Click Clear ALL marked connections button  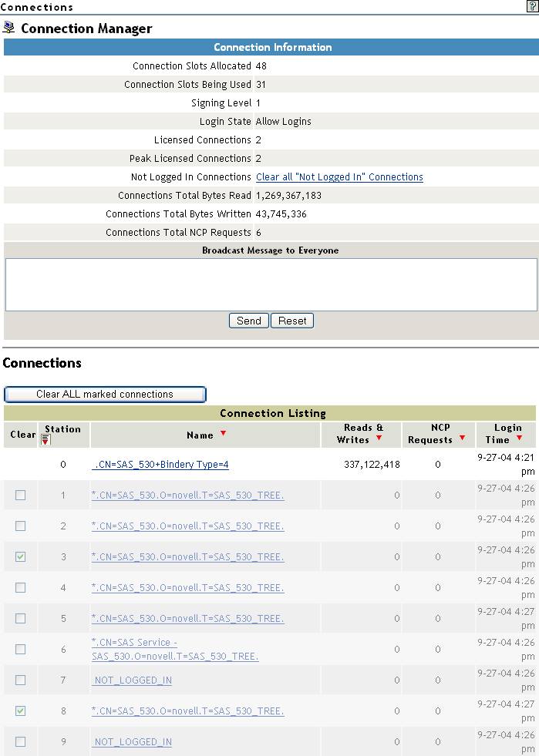point(105,395)
